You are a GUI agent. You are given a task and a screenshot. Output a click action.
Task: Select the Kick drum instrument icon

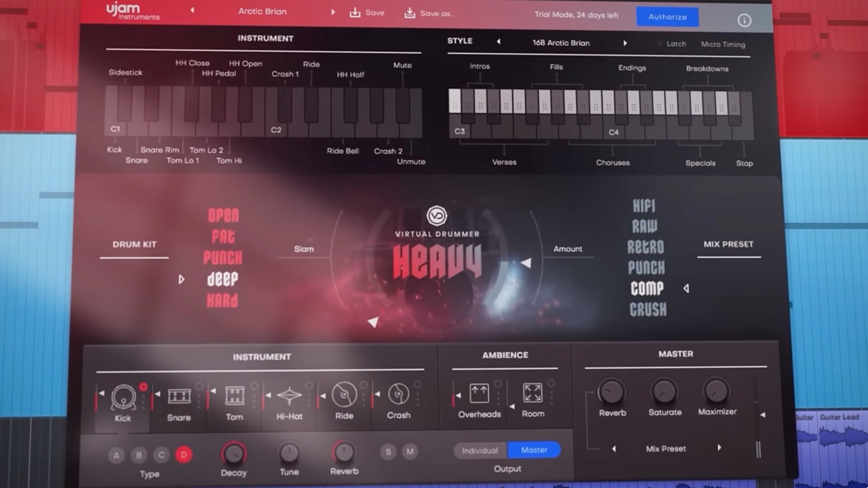coord(123,398)
